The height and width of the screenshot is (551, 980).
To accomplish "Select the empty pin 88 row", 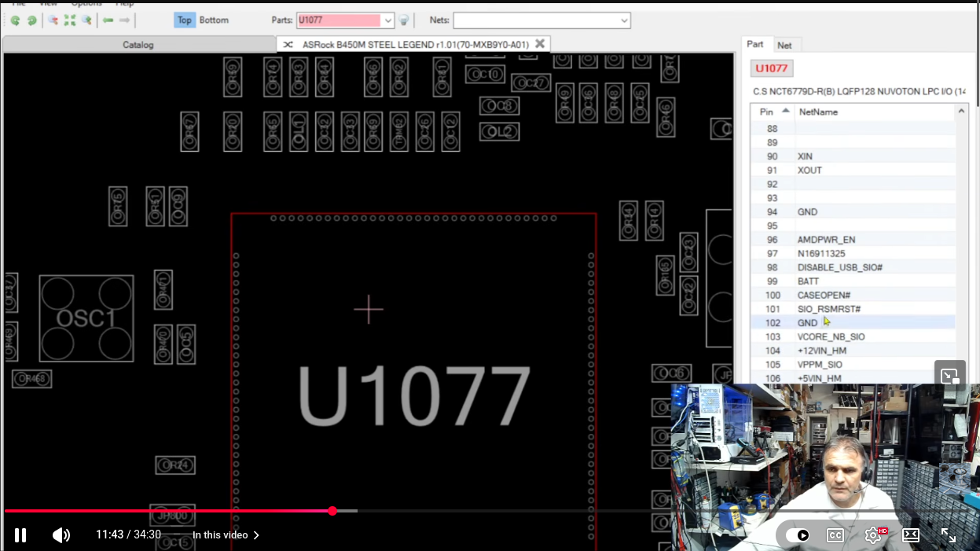I will pos(853,129).
